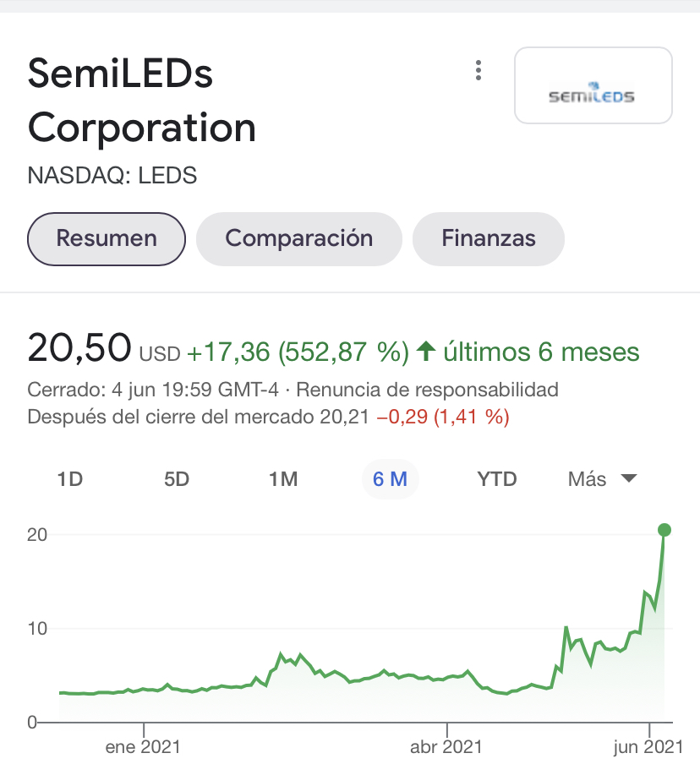Image resolution: width=700 pixels, height=775 pixels.
Task: Open the Renuncia de responsabilidad link
Action: (x=427, y=390)
